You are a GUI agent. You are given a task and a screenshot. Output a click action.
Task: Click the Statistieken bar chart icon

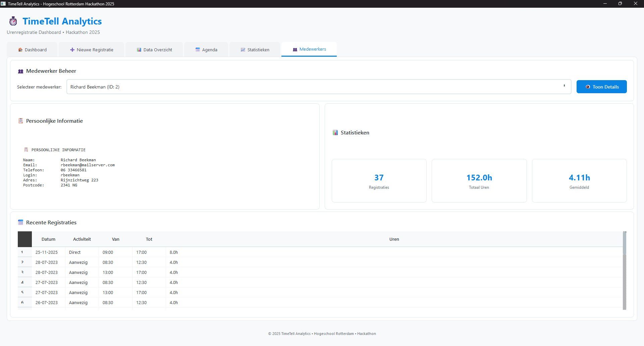click(335, 132)
